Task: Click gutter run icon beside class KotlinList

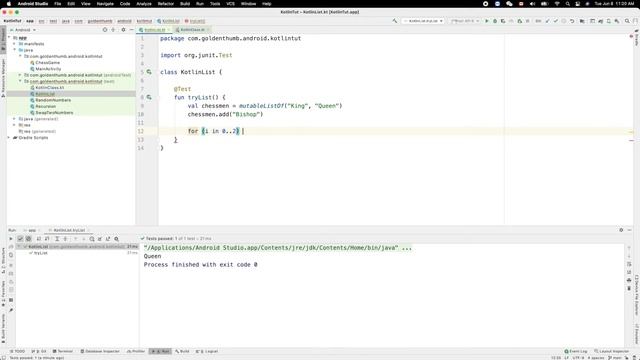Action: pos(149,72)
